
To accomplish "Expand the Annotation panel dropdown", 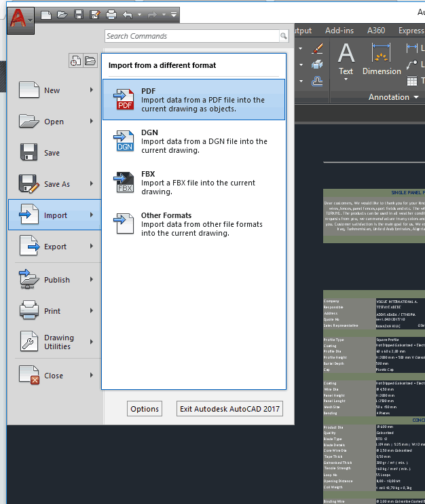I will click(394, 97).
